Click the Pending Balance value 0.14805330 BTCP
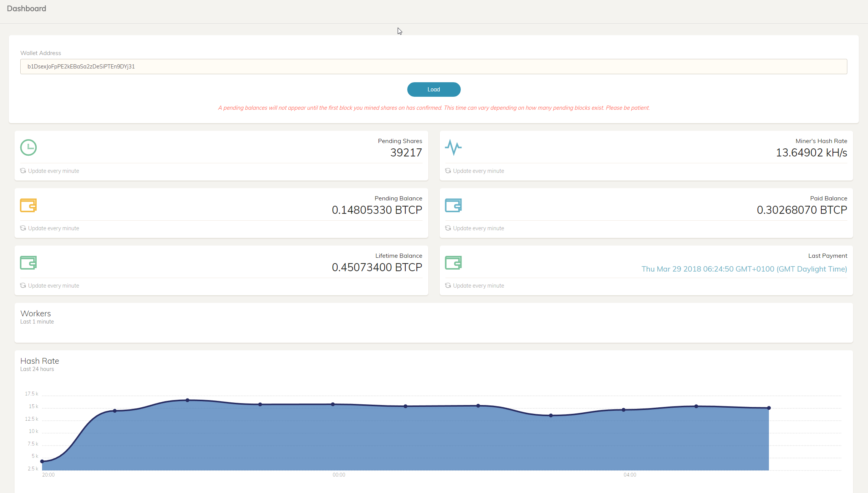The height and width of the screenshot is (493, 868). pyautogui.click(x=377, y=210)
